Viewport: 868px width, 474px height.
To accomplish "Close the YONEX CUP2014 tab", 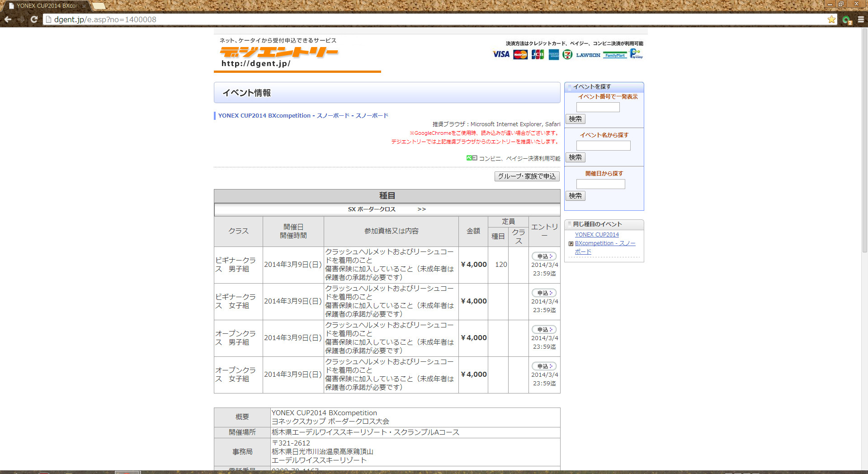I will (x=84, y=6).
